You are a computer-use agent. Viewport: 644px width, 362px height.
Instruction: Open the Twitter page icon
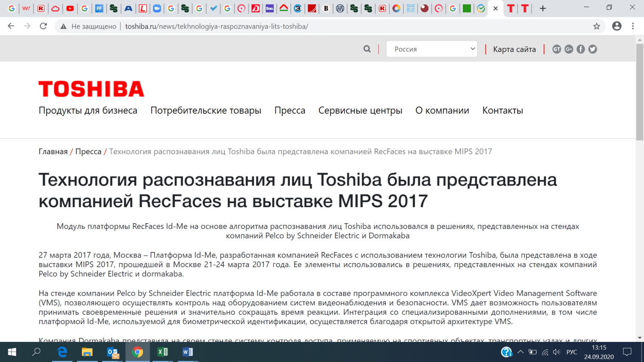[592, 49]
